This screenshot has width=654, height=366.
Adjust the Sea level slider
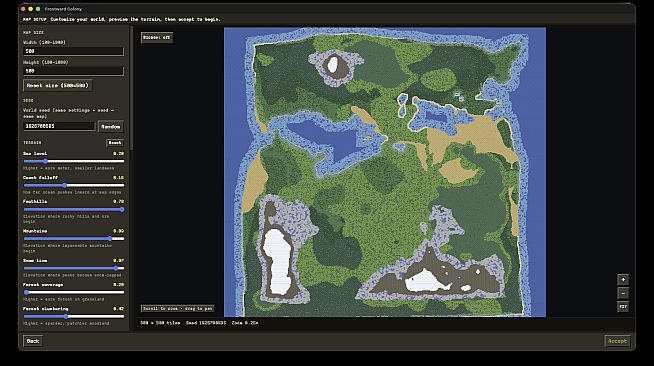point(73,161)
